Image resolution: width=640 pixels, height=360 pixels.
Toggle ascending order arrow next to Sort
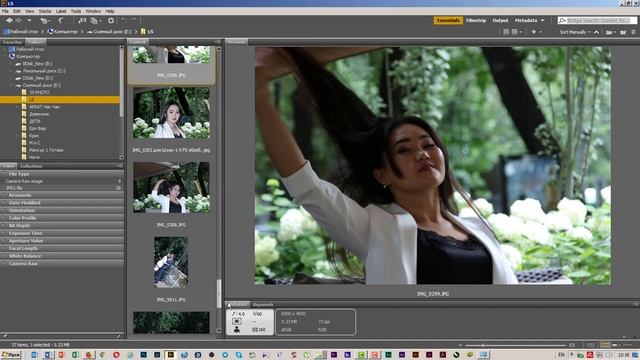point(596,32)
